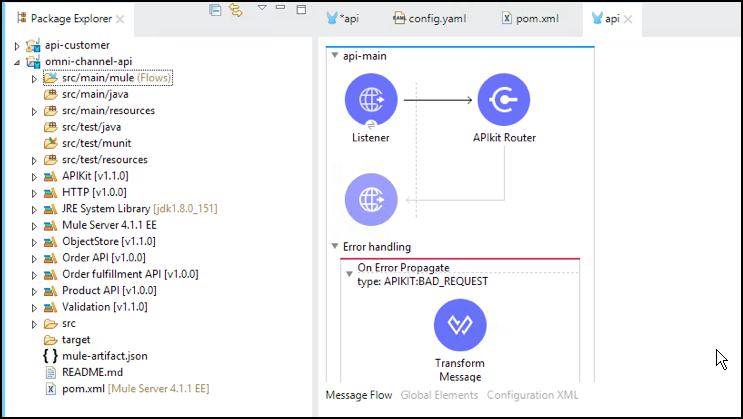Screen dimensions: 743x419
Task: Switch to the Configuration XML view
Action: [x=533, y=395]
